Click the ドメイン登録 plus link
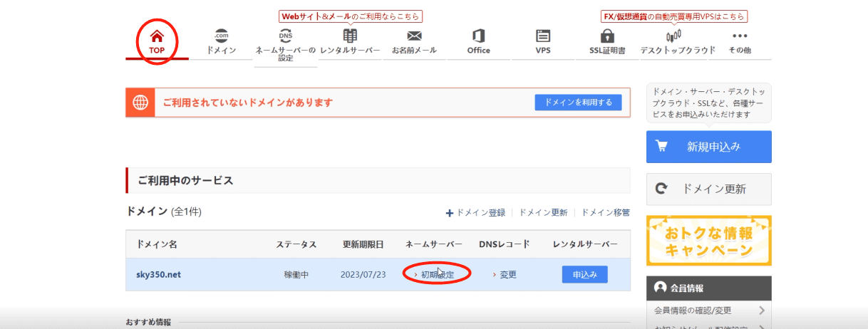This screenshot has height=329, width=868. tap(475, 212)
